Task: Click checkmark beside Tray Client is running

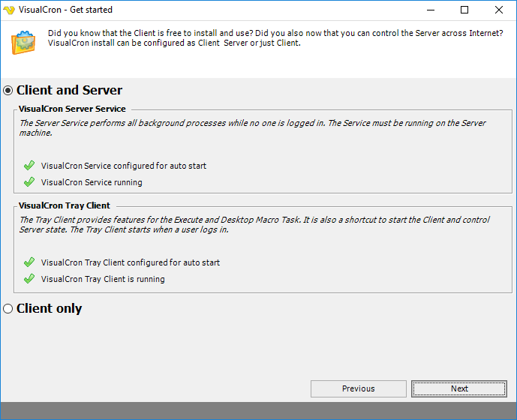Action: [29, 279]
